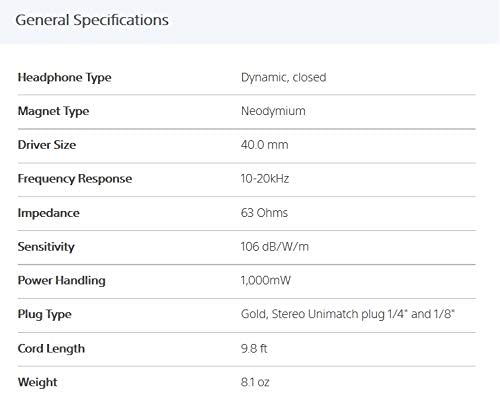Select the Plug Type label
Screen dimensions: 500x394
[x=45, y=315]
